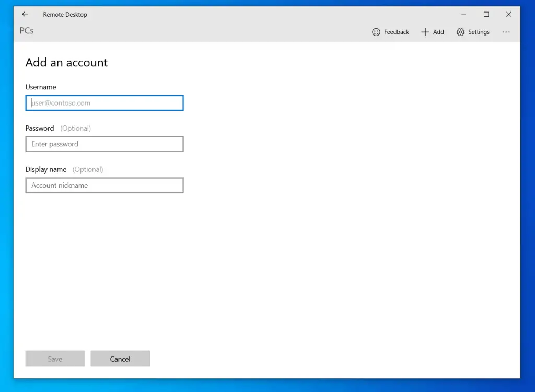Open Settings via the gear icon

click(460, 32)
